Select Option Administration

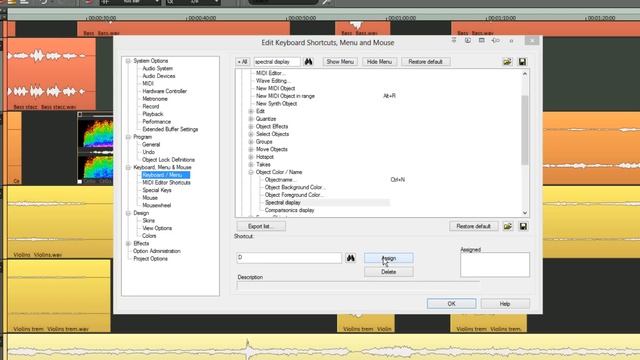(157, 251)
